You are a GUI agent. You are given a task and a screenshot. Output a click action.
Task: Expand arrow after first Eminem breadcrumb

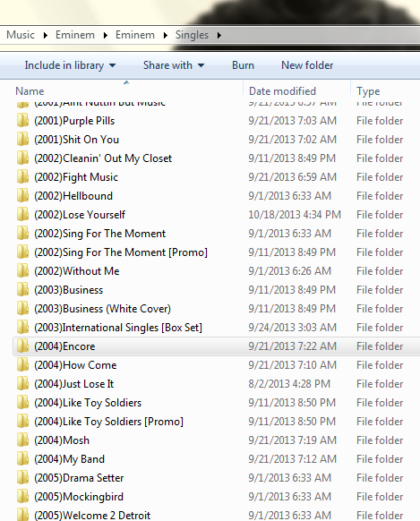(x=106, y=35)
